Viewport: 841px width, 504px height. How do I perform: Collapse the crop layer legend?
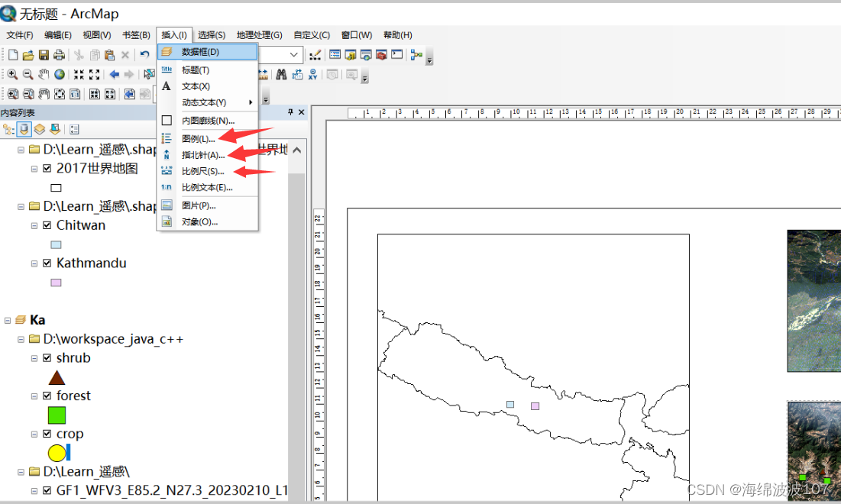tap(34, 435)
